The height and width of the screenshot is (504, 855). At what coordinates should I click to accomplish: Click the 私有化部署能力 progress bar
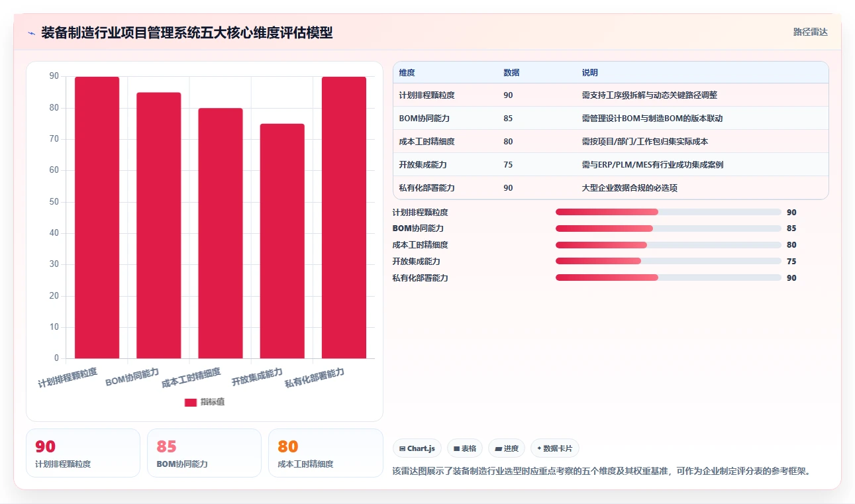coord(668,278)
